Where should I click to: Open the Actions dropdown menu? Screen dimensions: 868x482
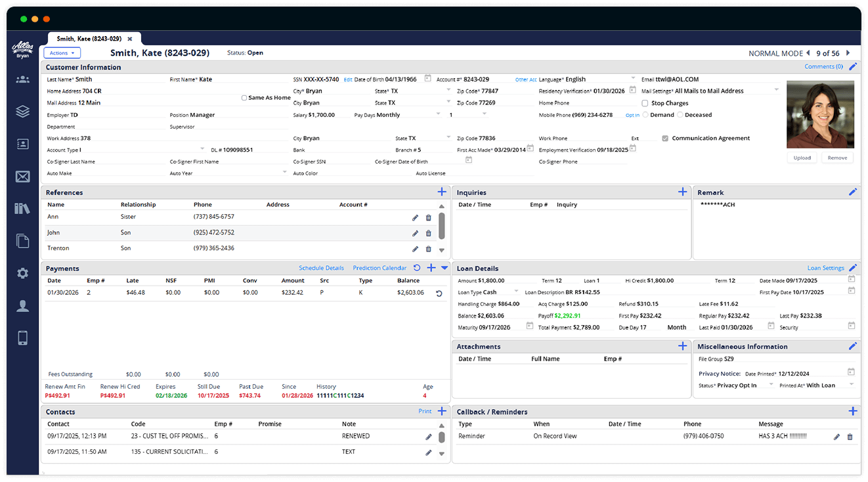pos(62,53)
